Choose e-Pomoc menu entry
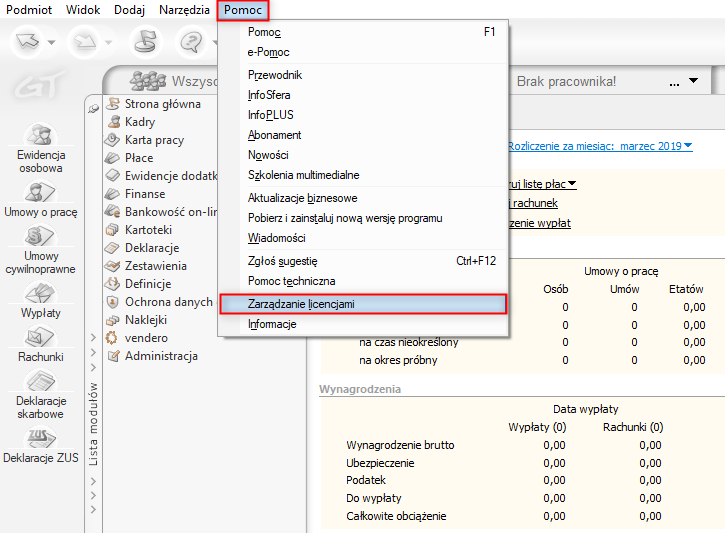Viewport: 725px width, 533px height. click(x=363, y=52)
